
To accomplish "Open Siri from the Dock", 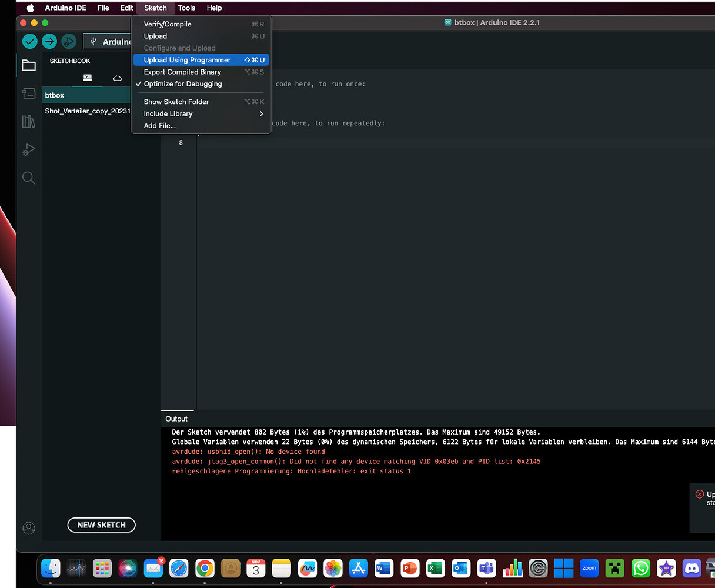I will tap(128, 568).
